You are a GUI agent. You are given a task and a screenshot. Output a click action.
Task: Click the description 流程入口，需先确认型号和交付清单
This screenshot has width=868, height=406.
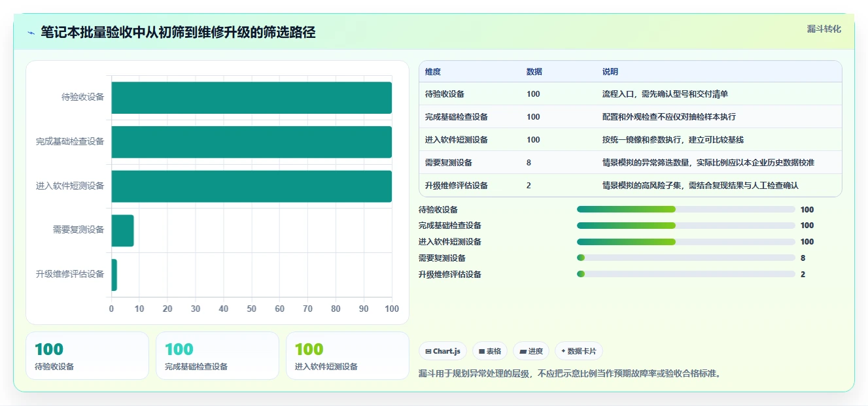(665, 94)
